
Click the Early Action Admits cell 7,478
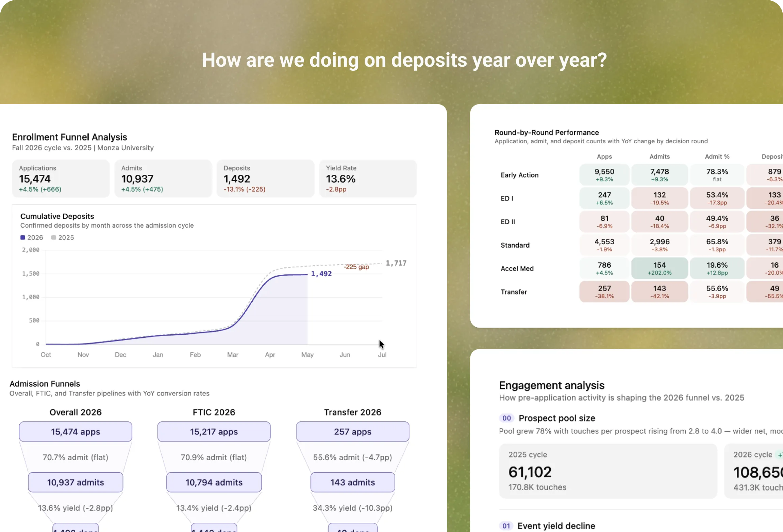pos(660,175)
